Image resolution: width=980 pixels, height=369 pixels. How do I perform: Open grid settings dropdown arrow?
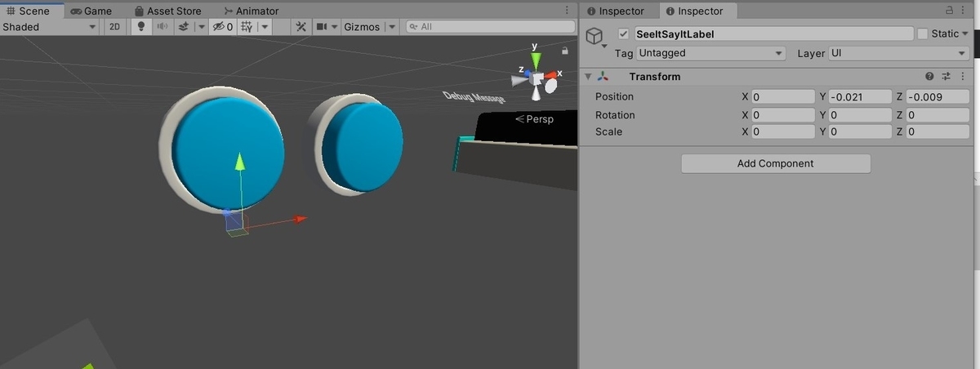(265, 27)
